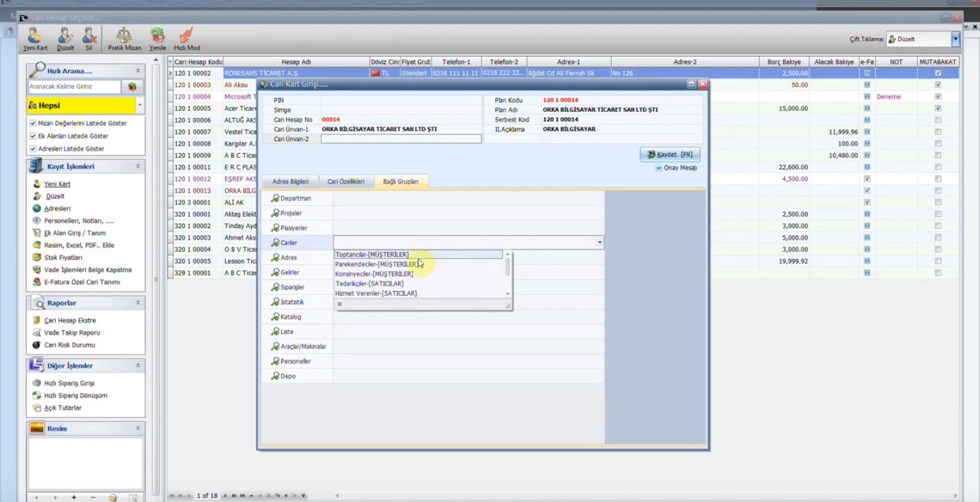Click the plus icon under Resim panel

[x=74, y=497]
